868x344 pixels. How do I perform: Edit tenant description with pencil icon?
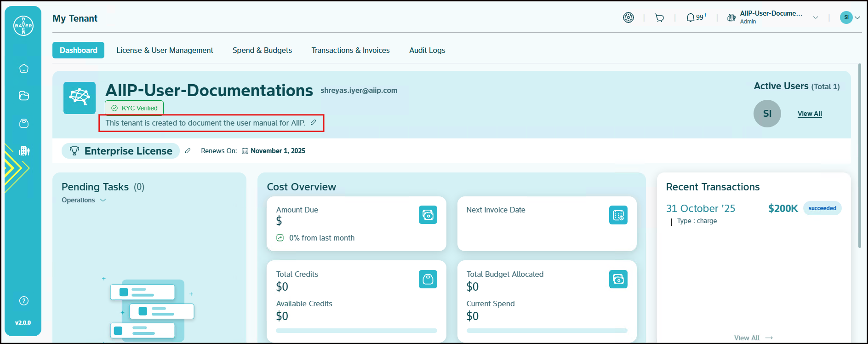click(313, 122)
